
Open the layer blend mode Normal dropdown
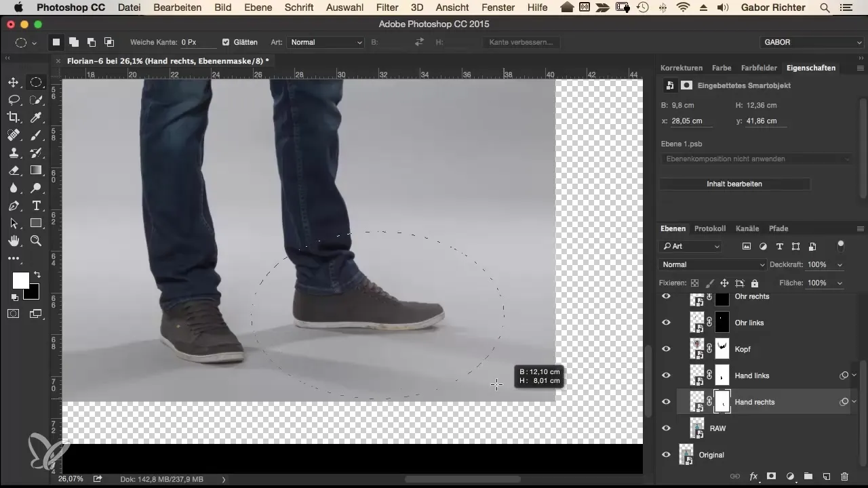[712, 265]
